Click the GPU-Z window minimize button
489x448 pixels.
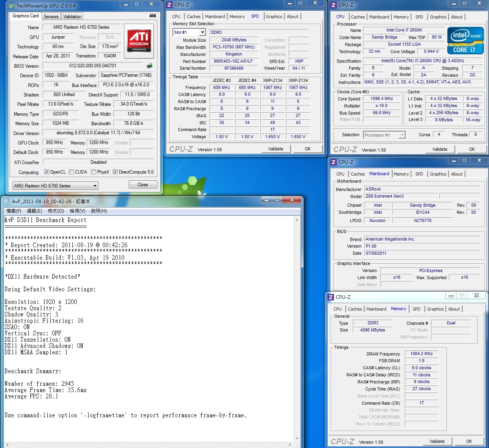point(126,4)
